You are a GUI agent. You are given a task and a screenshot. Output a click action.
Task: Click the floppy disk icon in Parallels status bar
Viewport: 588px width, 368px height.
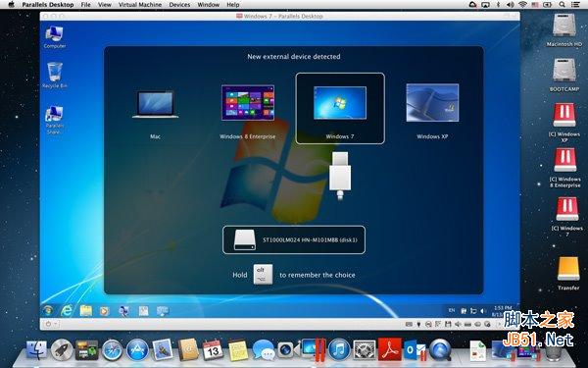point(448,324)
